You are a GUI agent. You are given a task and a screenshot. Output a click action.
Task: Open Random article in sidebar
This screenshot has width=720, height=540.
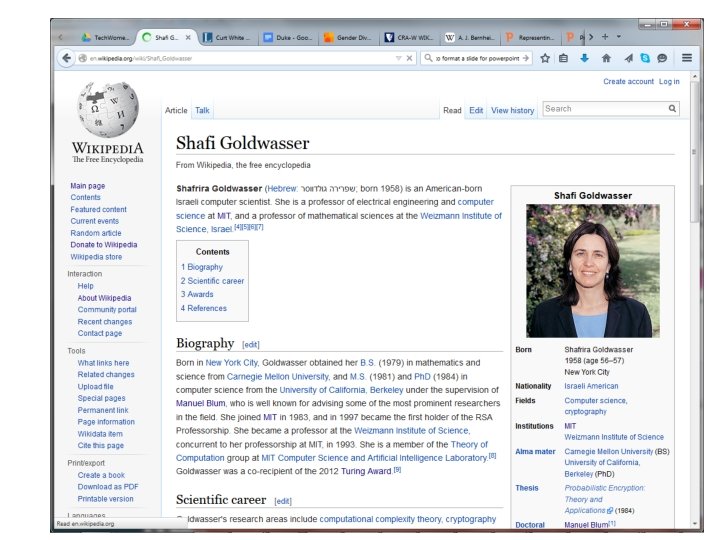[x=96, y=233]
